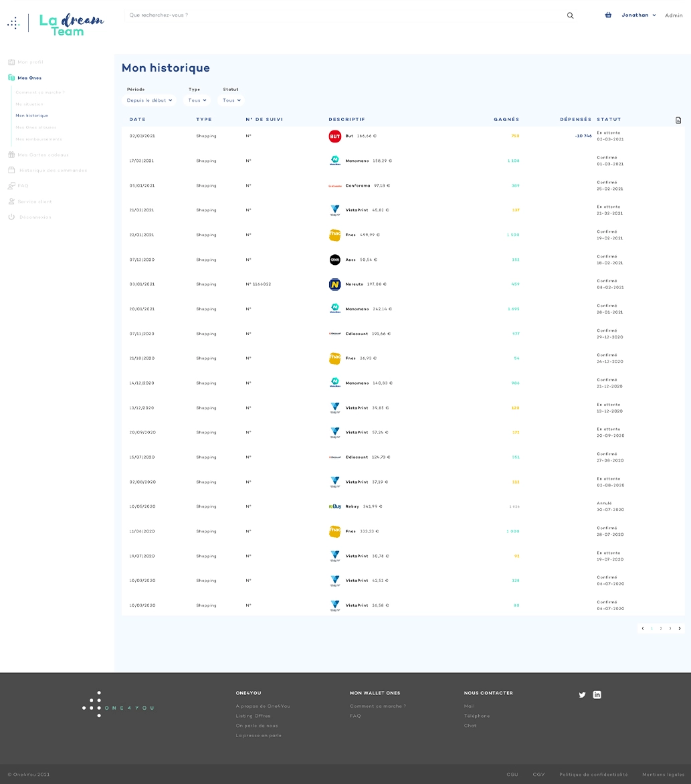
Task: Click the export file icon above table
Action: [678, 120]
